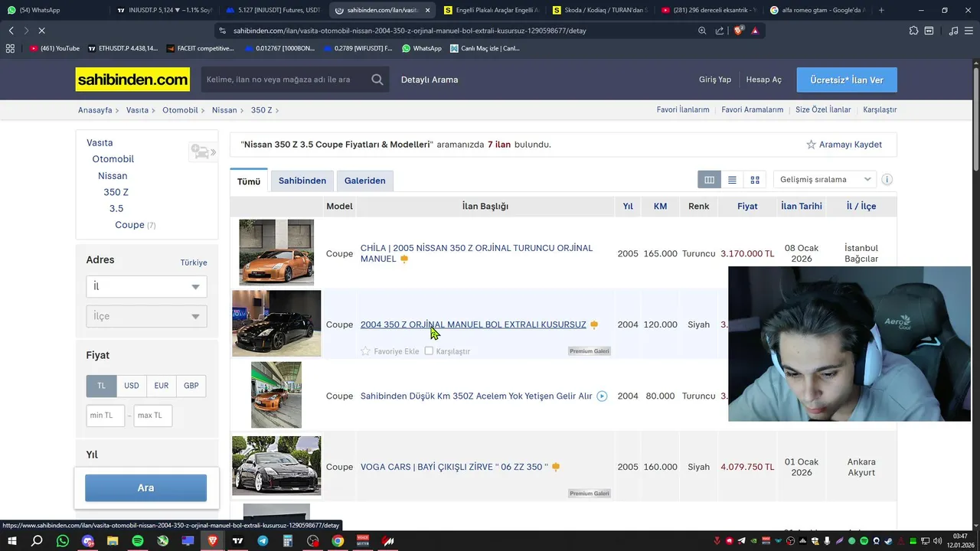Select EUR currency option
This screenshot has width=980, height=551.
(162, 386)
